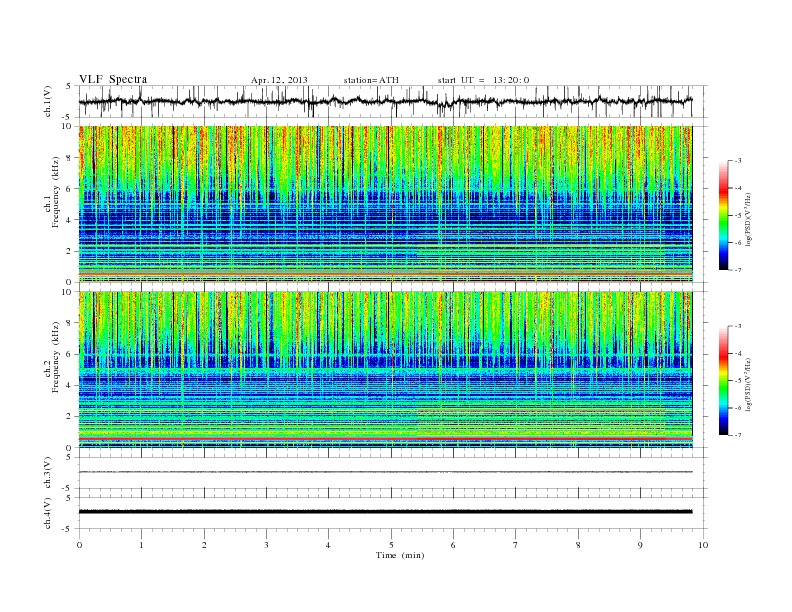
Task: Click time axis tick label '8'
Action: (x=578, y=545)
